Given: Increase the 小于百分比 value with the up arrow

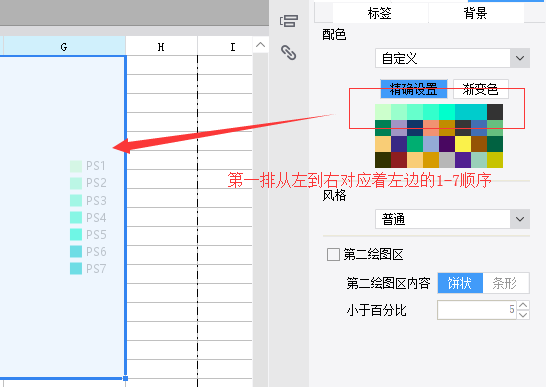Looking at the screenshot, I should point(523,305).
